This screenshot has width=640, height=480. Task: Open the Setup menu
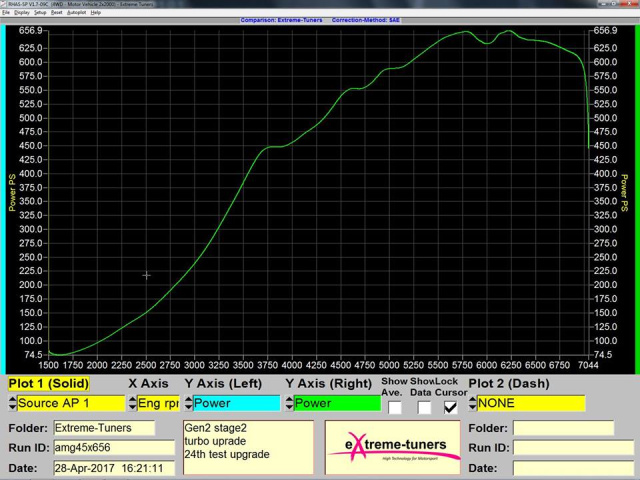(40, 12)
